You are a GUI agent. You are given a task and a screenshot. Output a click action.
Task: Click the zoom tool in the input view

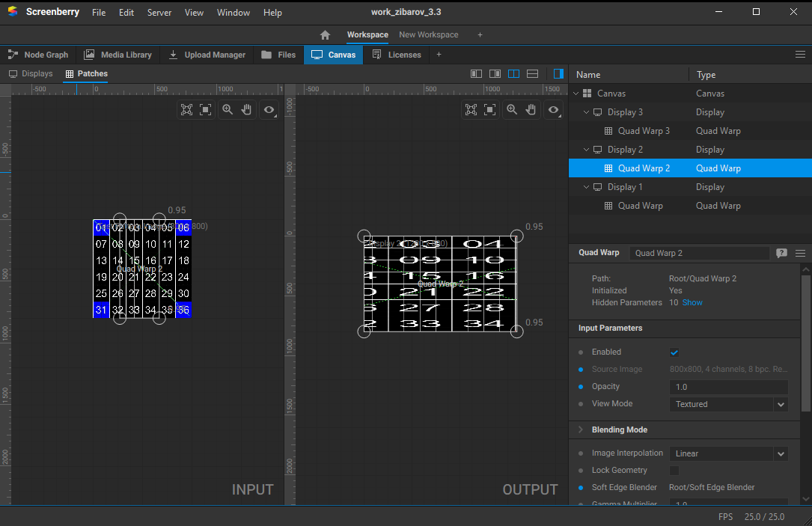point(228,109)
